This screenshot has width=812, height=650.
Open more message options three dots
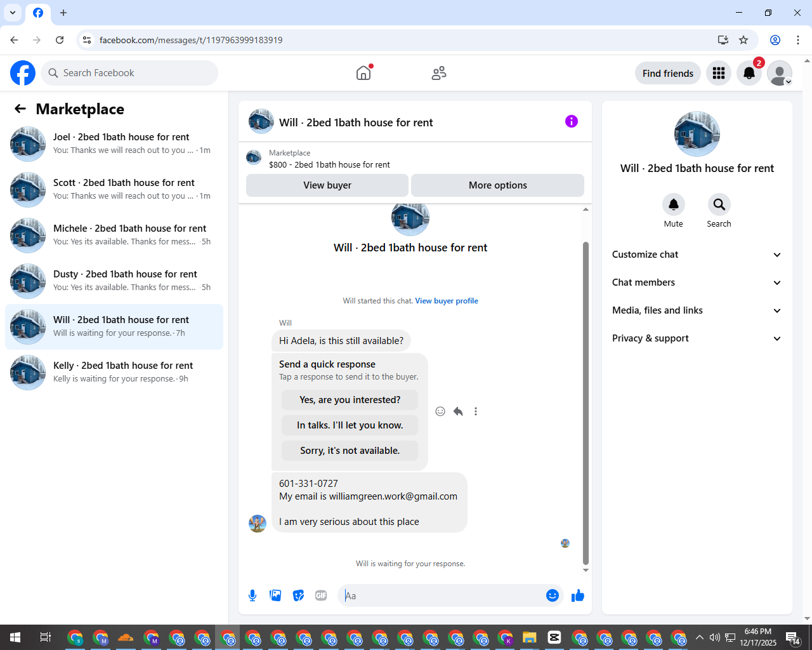pos(476,411)
